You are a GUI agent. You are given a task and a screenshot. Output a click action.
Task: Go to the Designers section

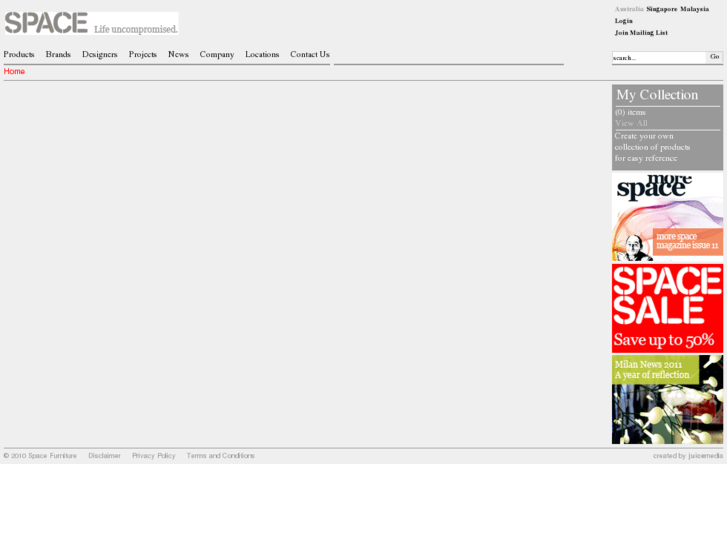click(100, 54)
